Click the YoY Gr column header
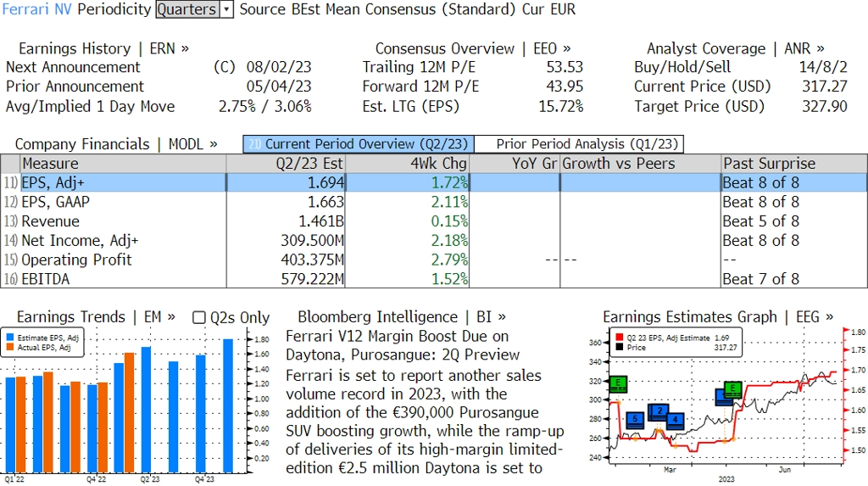This screenshot has width=868, height=486. point(515,164)
